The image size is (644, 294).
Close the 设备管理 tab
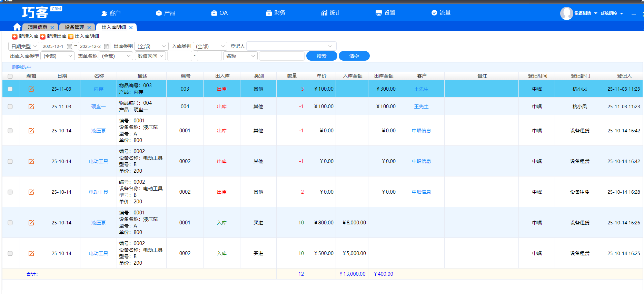[89, 28]
